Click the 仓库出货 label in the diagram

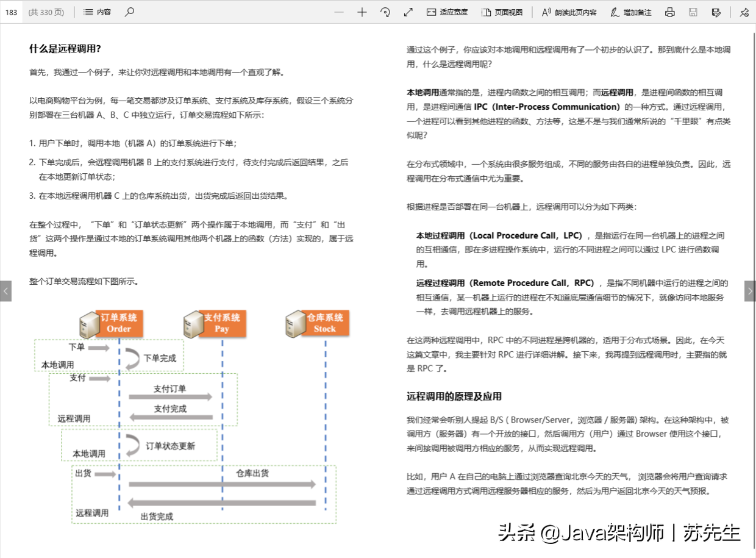tap(252, 473)
